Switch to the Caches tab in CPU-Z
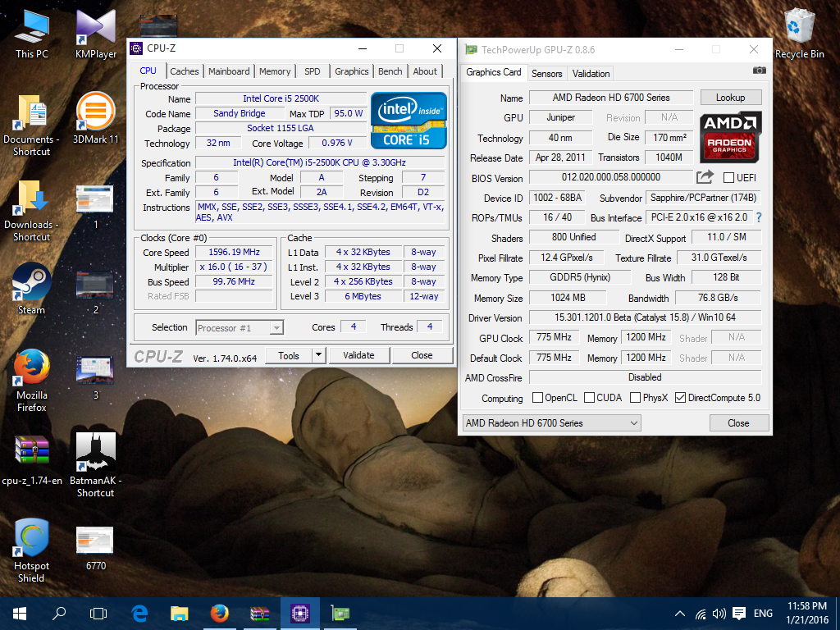Image resolution: width=840 pixels, height=630 pixels. [x=185, y=71]
